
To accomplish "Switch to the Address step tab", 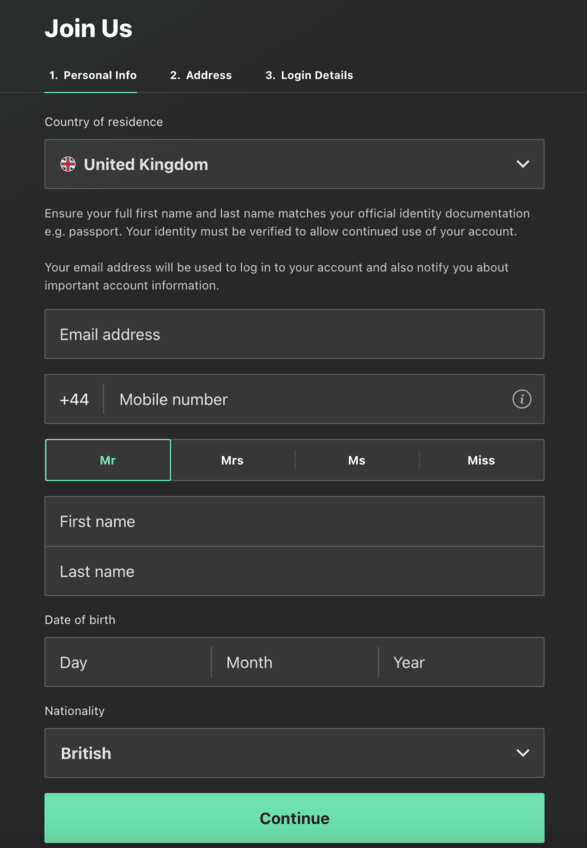I will (201, 75).
